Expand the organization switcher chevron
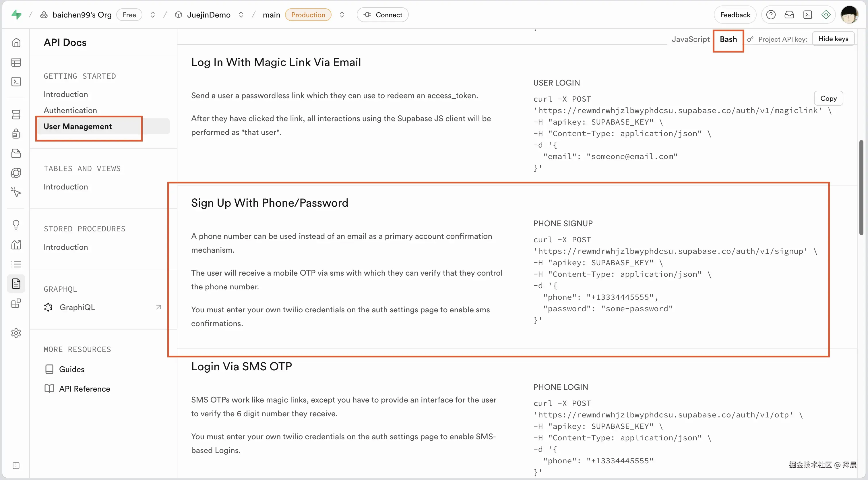Image resolution: width=868 pixels, height=480 pixels. [x=153, y=15]
